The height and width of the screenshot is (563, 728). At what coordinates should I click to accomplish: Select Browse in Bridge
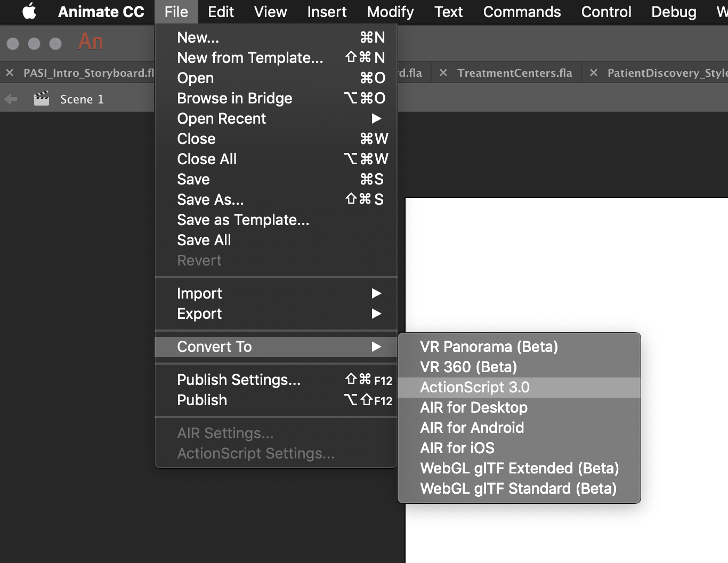tap(276, 98)
